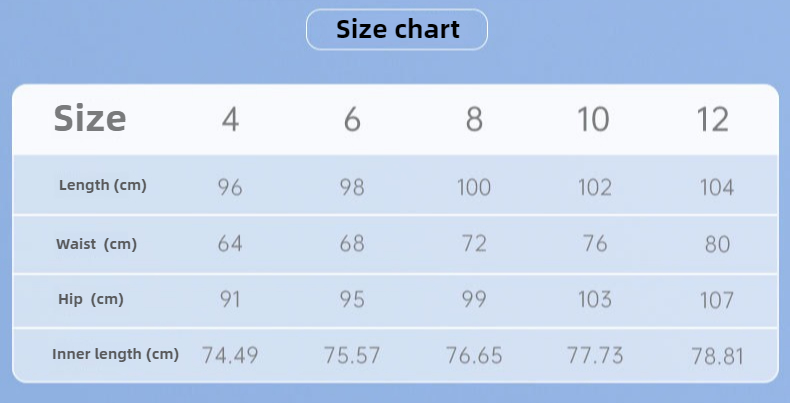Click the size 4 column header
790x403 pixels.
[x=230, y=120]
